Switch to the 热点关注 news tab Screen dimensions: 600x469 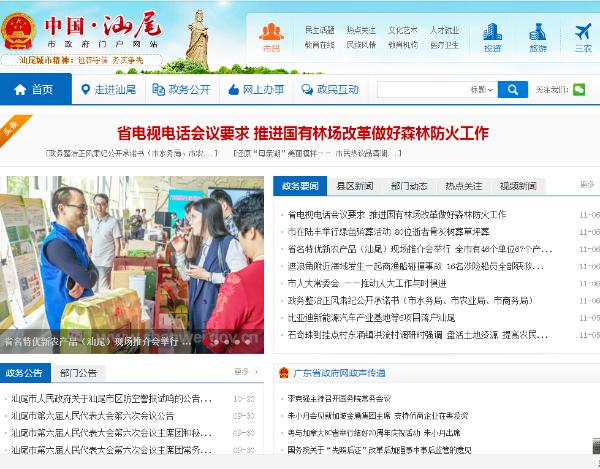point(463,186)
